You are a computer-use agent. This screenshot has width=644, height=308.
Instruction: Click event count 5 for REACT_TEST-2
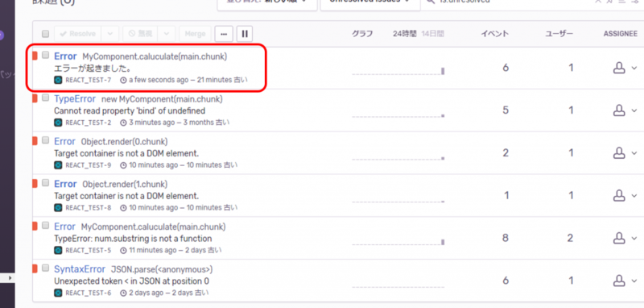pyautogui.click(x=506, y=110)
